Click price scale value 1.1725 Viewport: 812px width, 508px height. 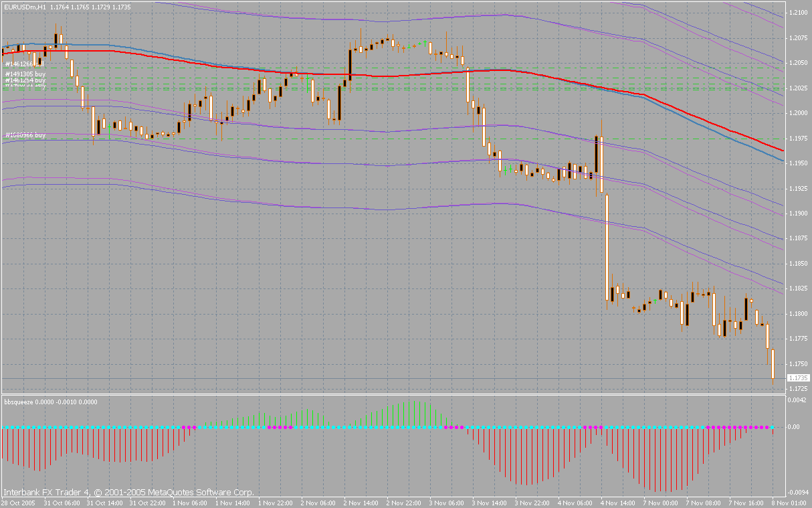(799, 389)
